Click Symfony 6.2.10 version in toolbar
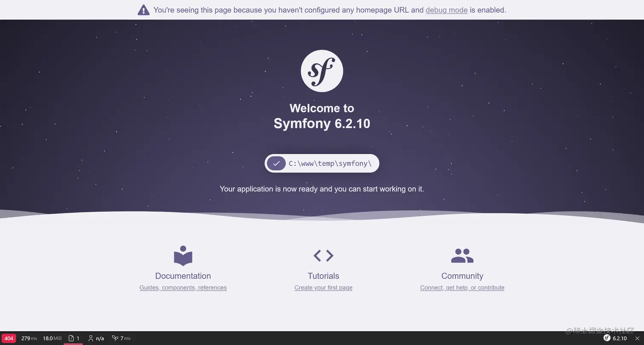The image size is (644, 345). [615, 338]
